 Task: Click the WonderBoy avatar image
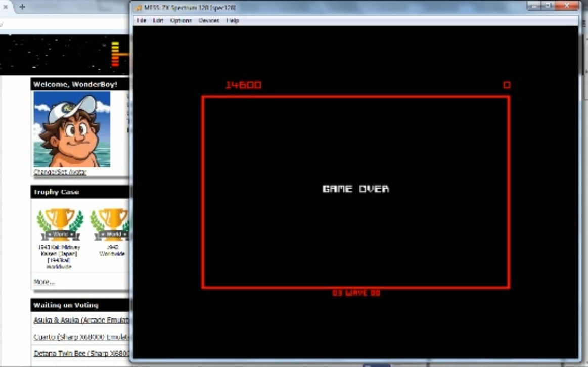(x=72, y=129)
